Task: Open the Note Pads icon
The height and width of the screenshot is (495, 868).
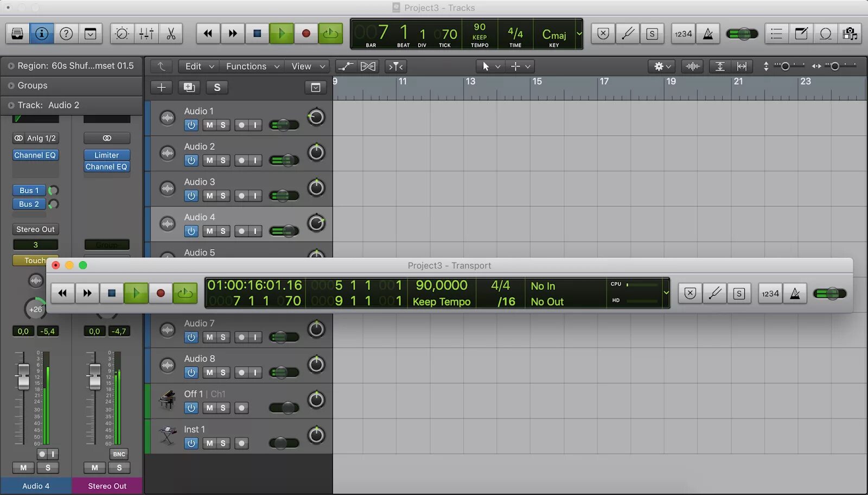Action: (x=801, y=34)
